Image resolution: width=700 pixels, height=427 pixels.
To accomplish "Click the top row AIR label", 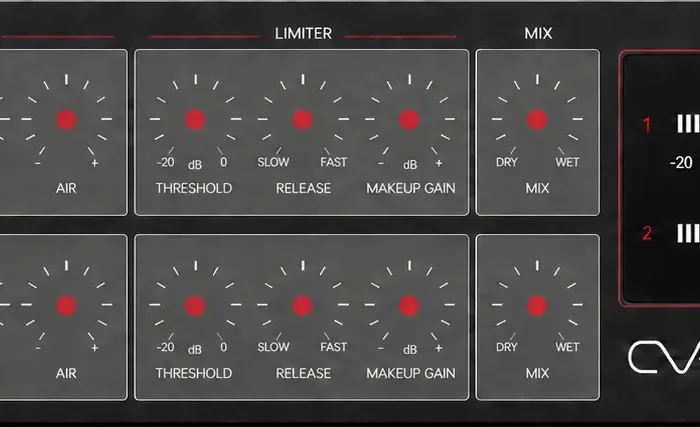I will (66, 188).
